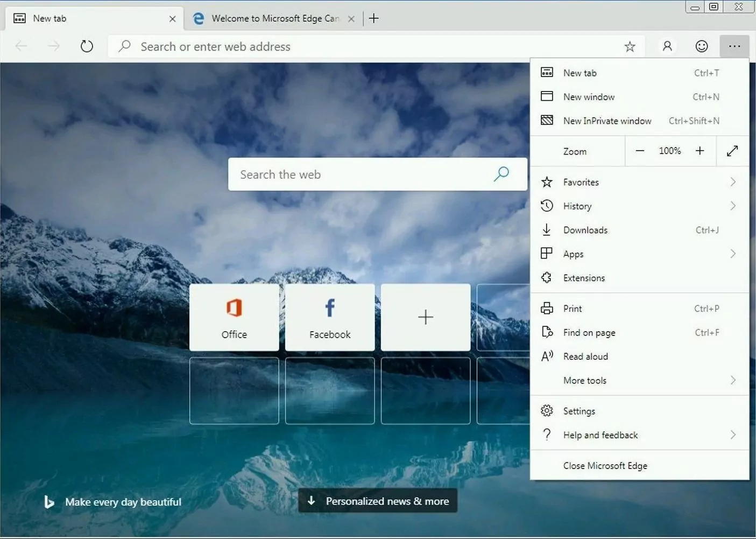756x539 pixels.
Task: Expand the More tools submenu
Action: pos(584,380)
